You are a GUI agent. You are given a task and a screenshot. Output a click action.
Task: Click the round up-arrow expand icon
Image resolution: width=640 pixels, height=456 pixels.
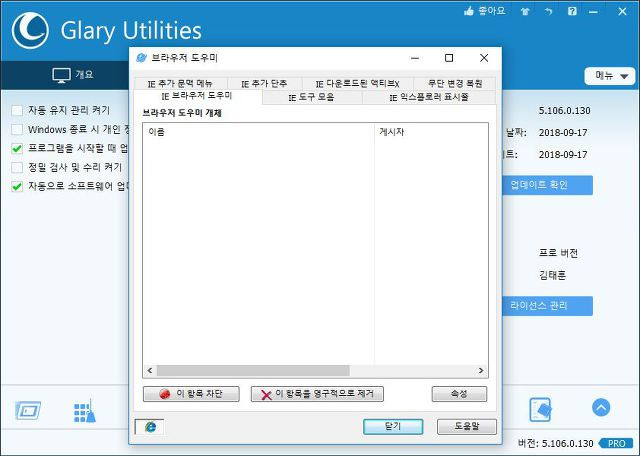601,407
